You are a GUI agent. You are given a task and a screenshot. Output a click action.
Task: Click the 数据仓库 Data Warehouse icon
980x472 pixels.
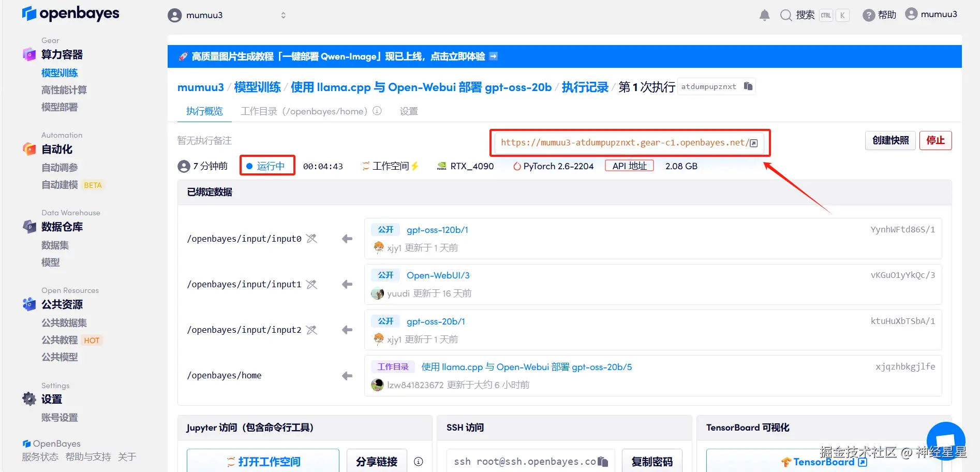click(x=29, y=227)
